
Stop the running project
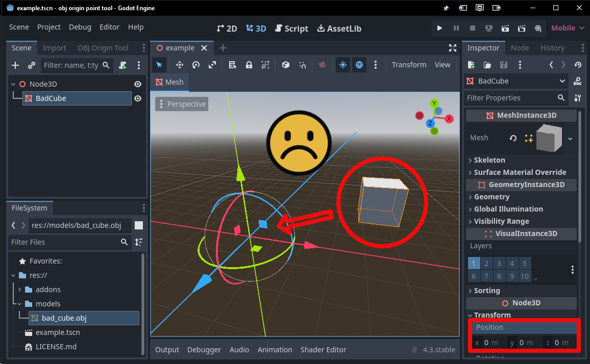[x=473, y=28]
